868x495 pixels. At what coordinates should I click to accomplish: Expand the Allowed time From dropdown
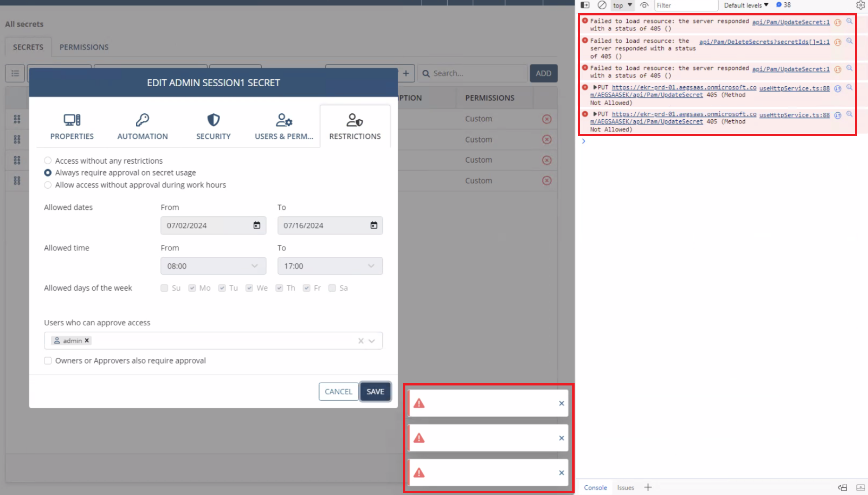pyautogui.click(x=213, y=266)
